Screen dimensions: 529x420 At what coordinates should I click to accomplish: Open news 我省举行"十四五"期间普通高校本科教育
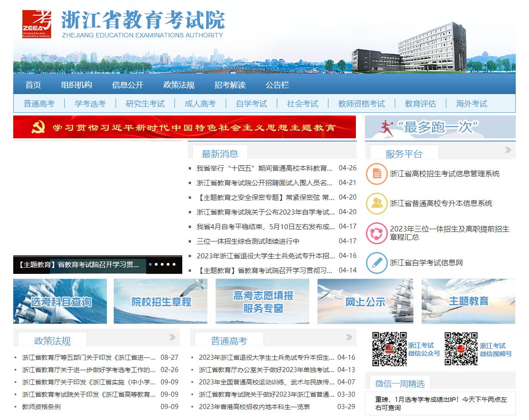pyautogui.click(x=264, y=168)
